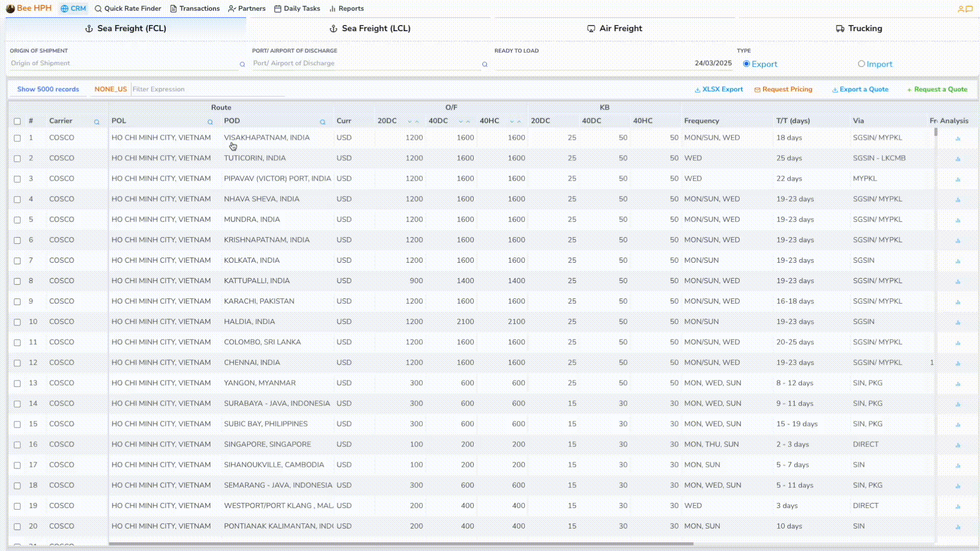Sort O/F 40DC column descending arrow
Image resolution: width=980 pixels, height=551 pixels.
pyautogui.click(x=461, y=121)
